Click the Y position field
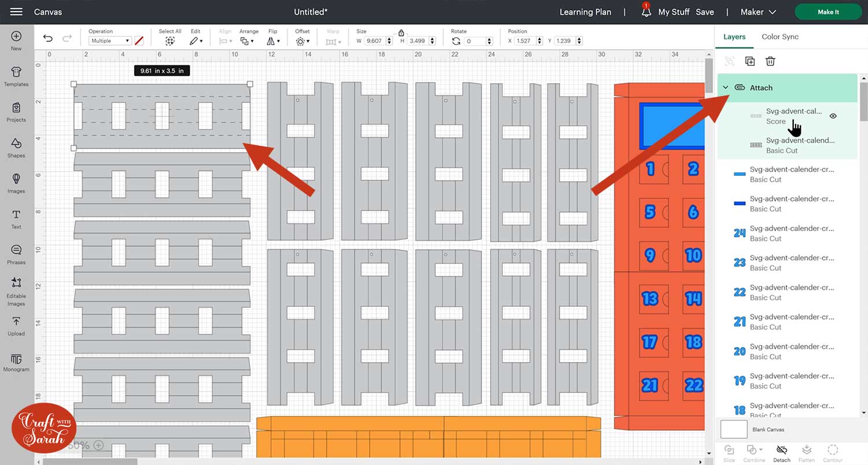The height and width of the screenshot is (465, 868). pyautogui.click(x=568, y=41)
